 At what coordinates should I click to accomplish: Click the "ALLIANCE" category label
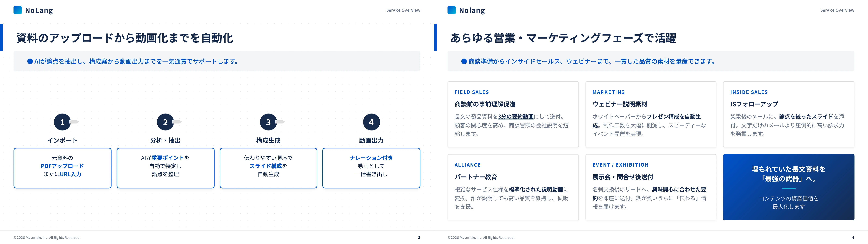tap(468, 165)
